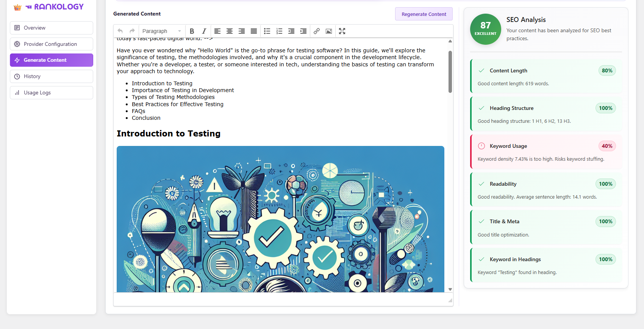The width and height of the screenshot is (644, 329).
Task: Click the undo arrow icon
Action: [x=120, y=31]
